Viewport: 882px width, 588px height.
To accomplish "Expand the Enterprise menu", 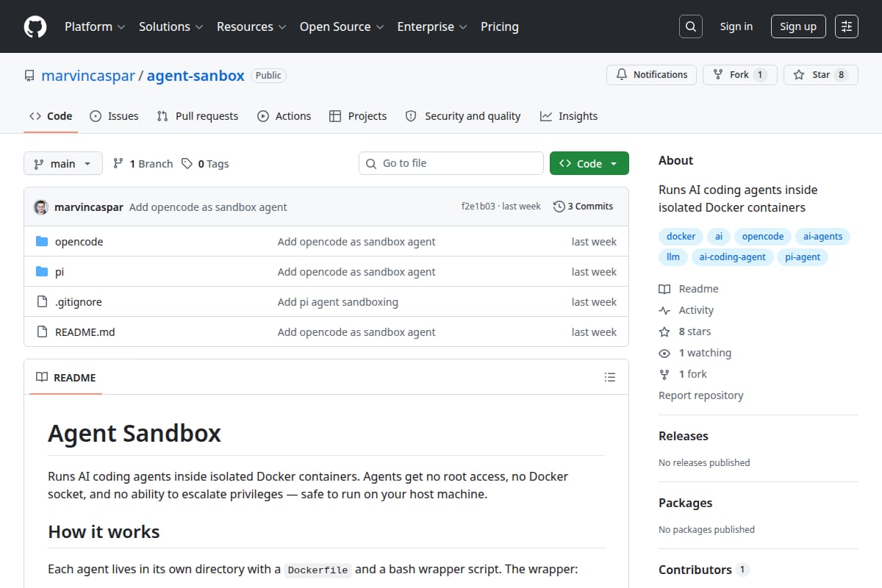I will point(432,26).
